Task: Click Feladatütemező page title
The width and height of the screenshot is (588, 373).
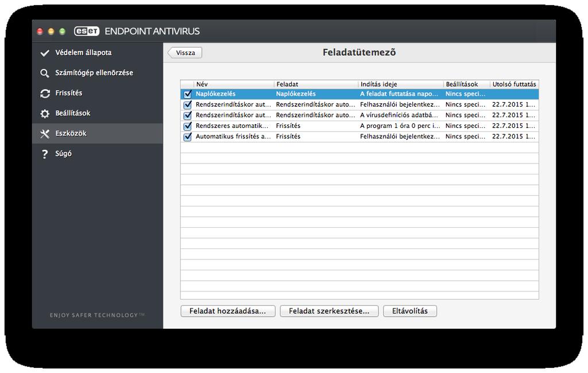Action: pyautogui.click(x=359, y=52)
